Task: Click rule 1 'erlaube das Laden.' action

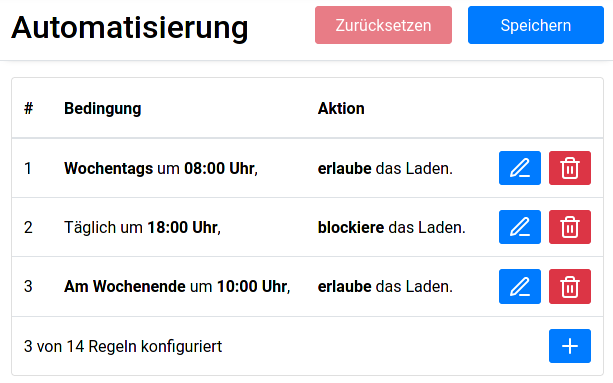Action: coord(385,168)
